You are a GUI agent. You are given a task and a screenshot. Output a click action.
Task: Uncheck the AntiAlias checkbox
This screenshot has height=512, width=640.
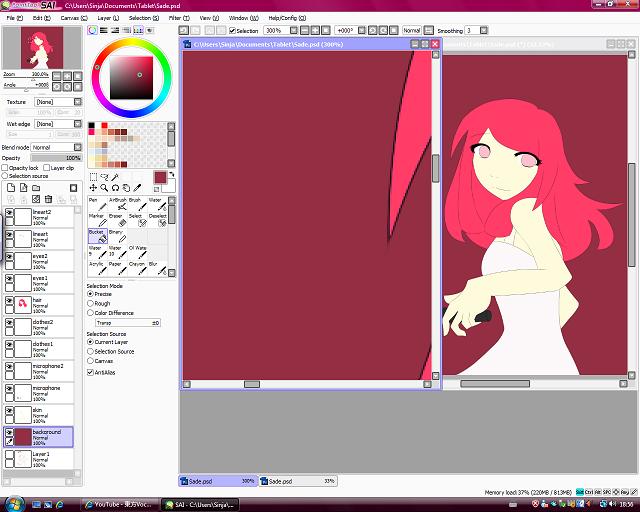[x=91, y=372]
